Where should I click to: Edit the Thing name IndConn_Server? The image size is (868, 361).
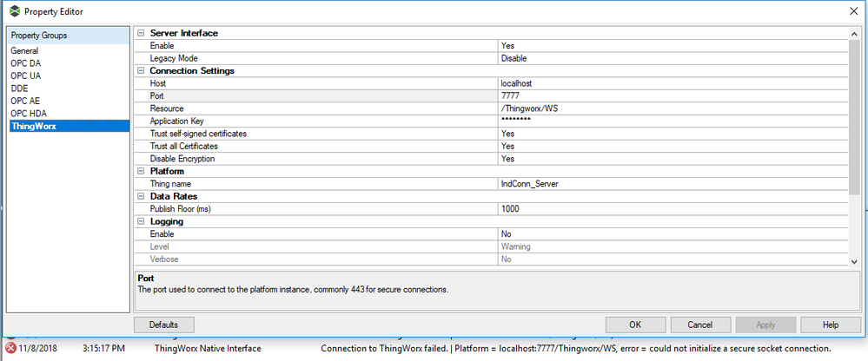[673, 184]
